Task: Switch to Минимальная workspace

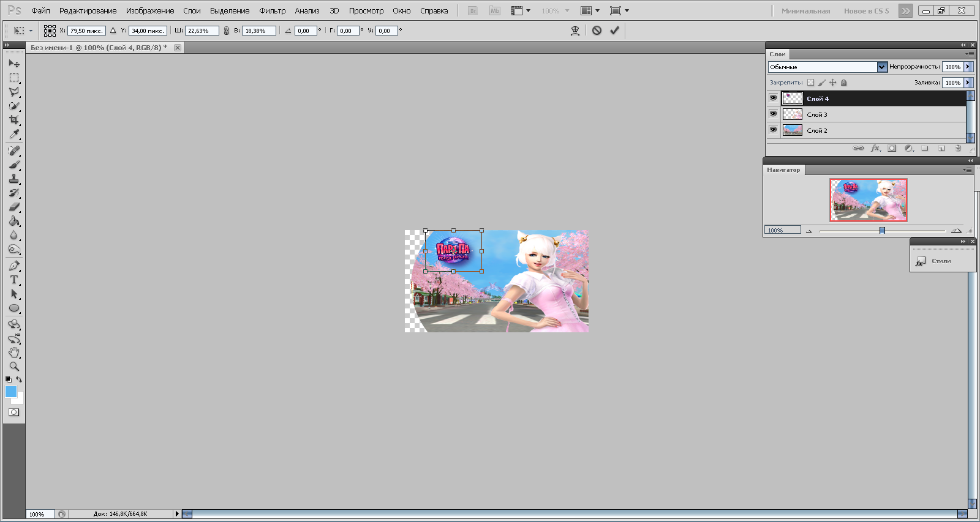Action: 805,11
